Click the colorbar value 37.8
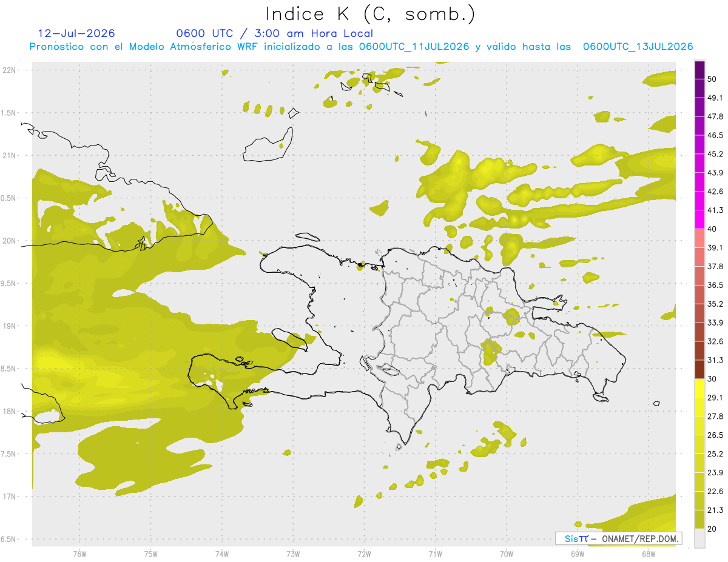 click(715, 266)
